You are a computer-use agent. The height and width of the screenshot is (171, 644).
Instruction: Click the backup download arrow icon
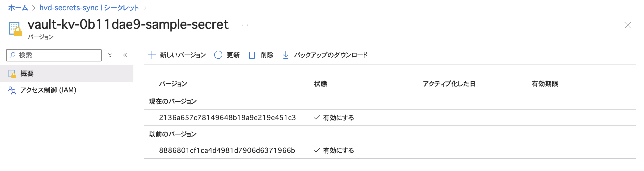click(286, 55)
